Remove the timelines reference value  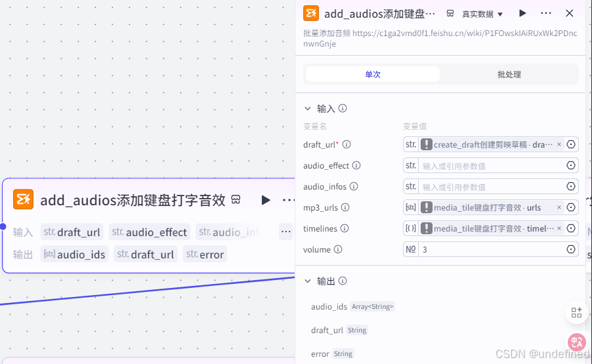pyautogui.click(x=559, y=228)
